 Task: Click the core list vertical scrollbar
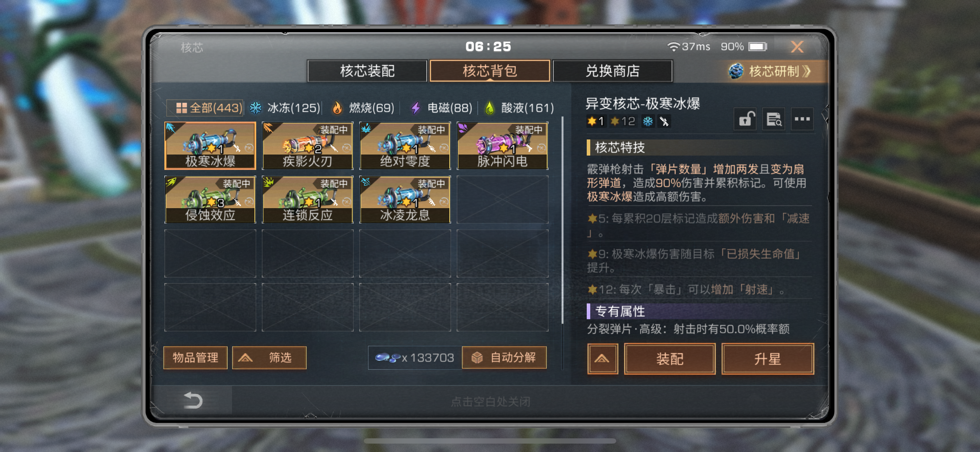point(562,221)
